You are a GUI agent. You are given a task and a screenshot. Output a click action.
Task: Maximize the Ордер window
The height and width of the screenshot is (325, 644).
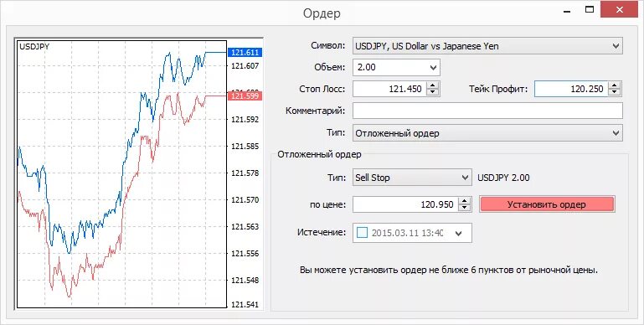[590, 9]
